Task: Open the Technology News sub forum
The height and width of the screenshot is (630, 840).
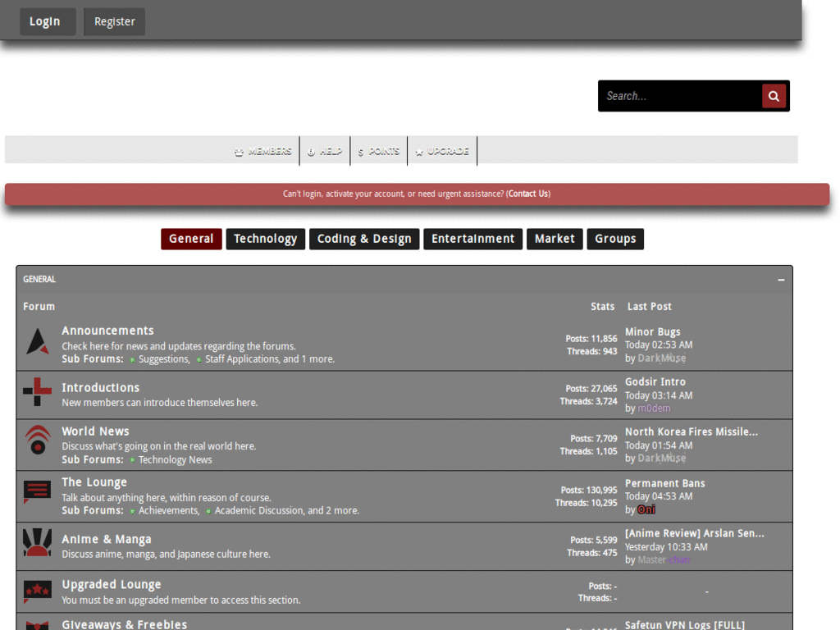Action: point(176,459)
